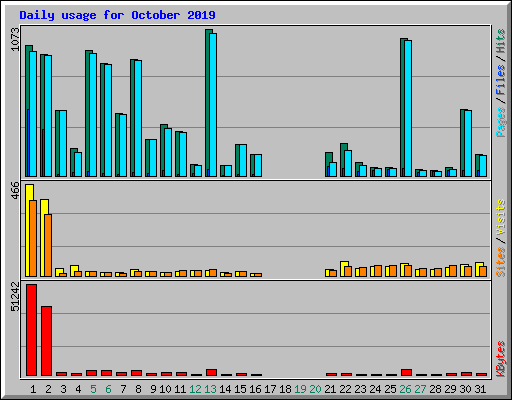The width and height of the screenshot is (512, 400).
Task: Click day 4 on the x-axis
Action: 78,389
